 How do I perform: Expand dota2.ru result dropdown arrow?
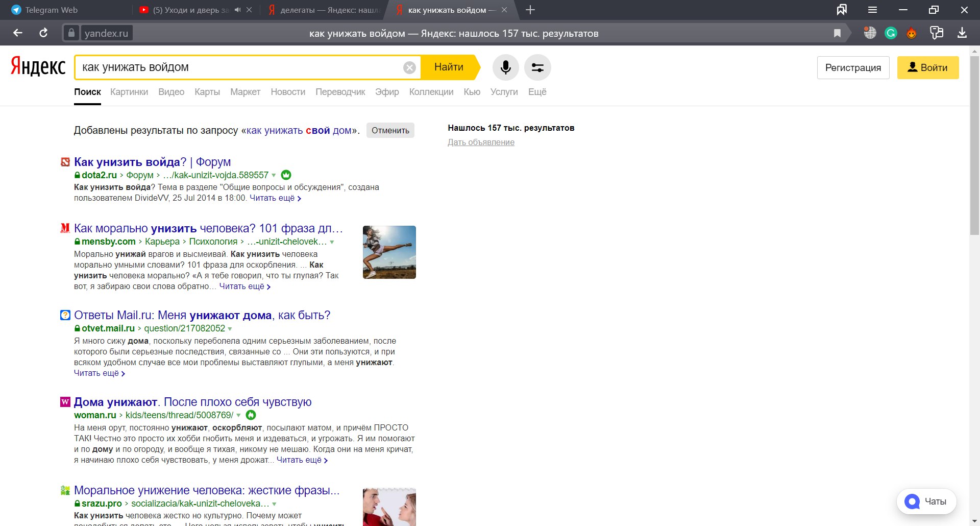click(274, 176)
